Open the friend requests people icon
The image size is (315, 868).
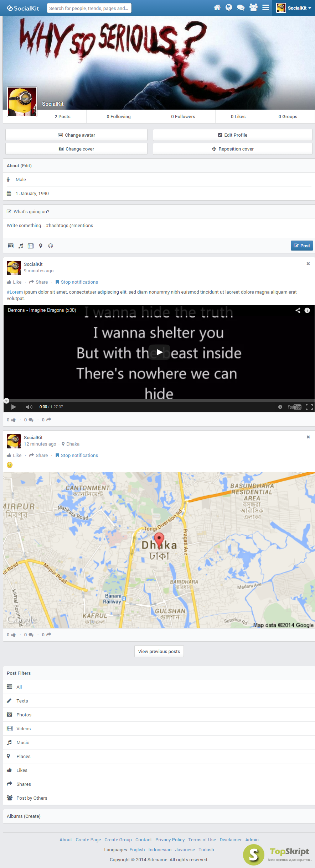pos(253,7)
